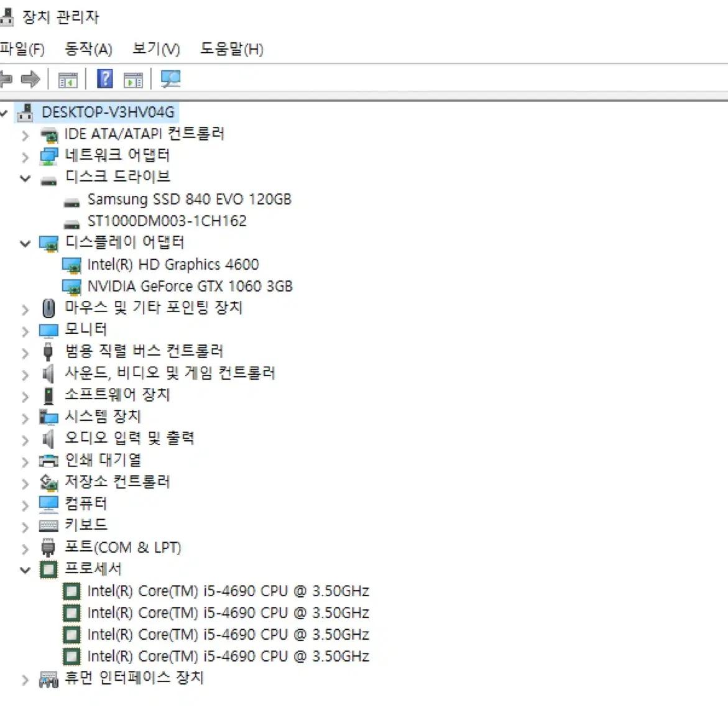The height and width of the screenshot is (728, 728).
Task: Select the 모니터 category icon
Action: (x=48, y=331)
